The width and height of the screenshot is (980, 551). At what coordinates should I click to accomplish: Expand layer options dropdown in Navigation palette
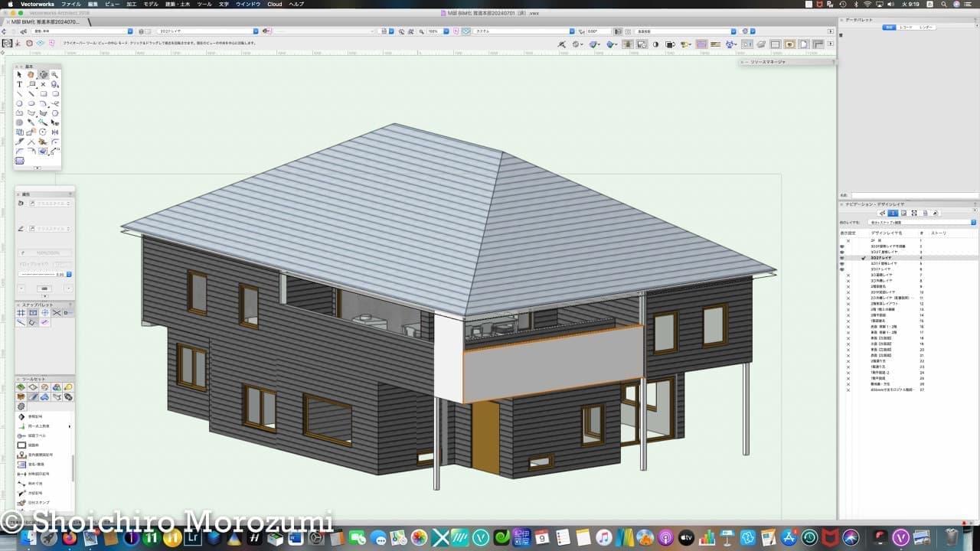click(x=973, y=222)
